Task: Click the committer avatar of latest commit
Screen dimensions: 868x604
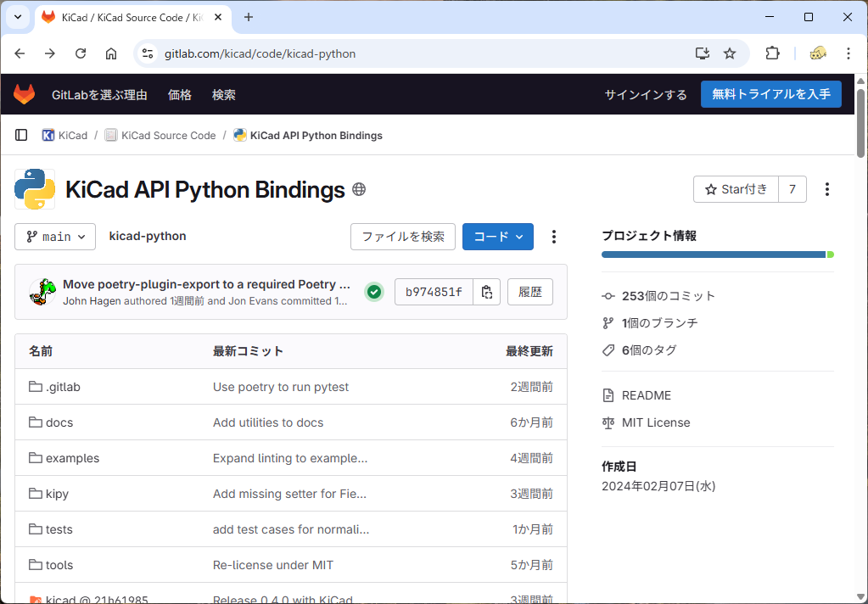Action: [x=42, y=292]
